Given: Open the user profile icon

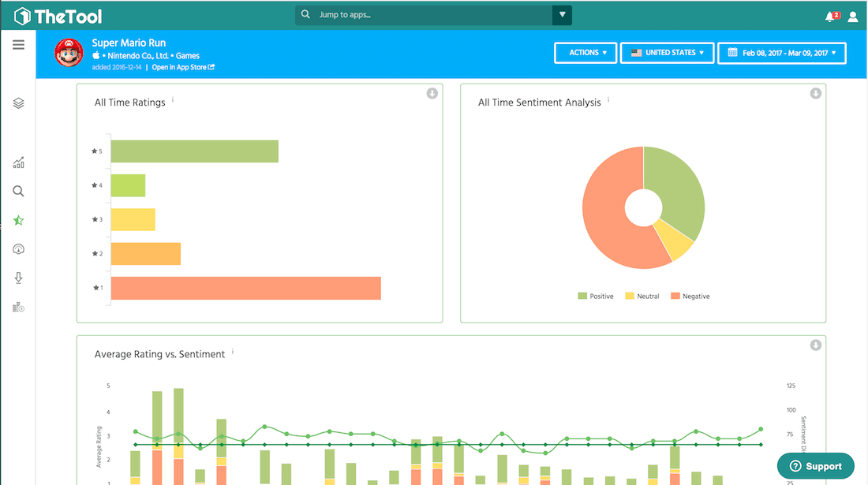Looking at the screenshot, I should (x=852, y=17).
